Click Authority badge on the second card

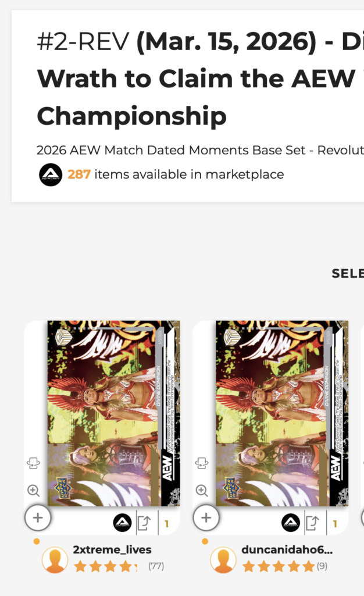291,523
